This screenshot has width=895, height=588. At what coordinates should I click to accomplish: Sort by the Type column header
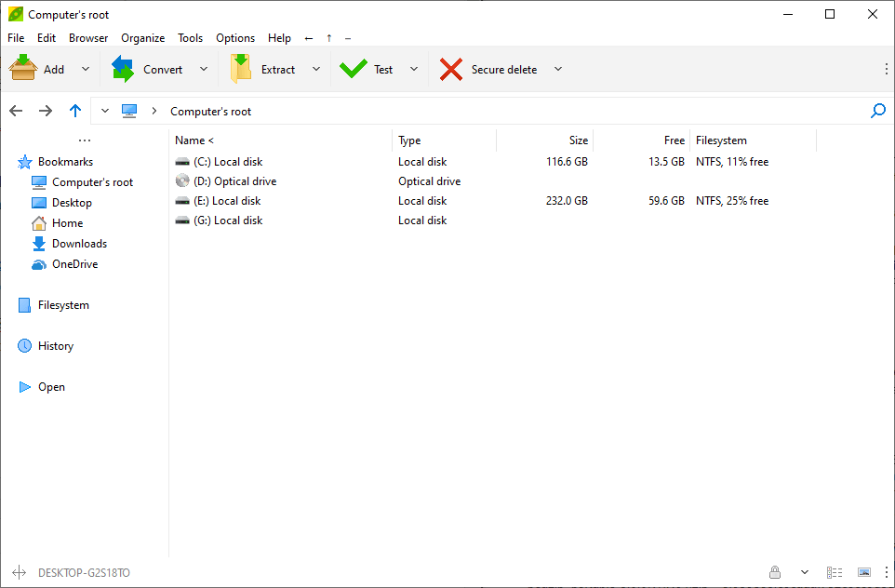click(x=444, y=140)
